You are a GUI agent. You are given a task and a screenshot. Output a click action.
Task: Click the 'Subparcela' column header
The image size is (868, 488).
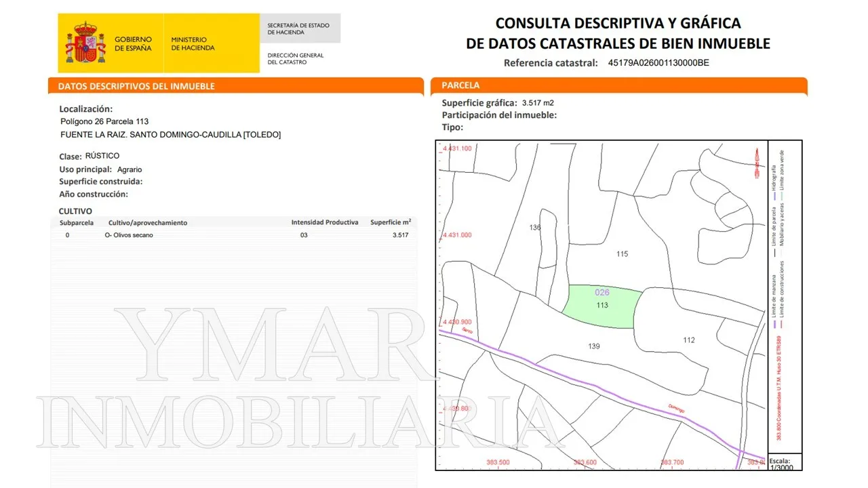pyautogui.click(x=77, y=222)
